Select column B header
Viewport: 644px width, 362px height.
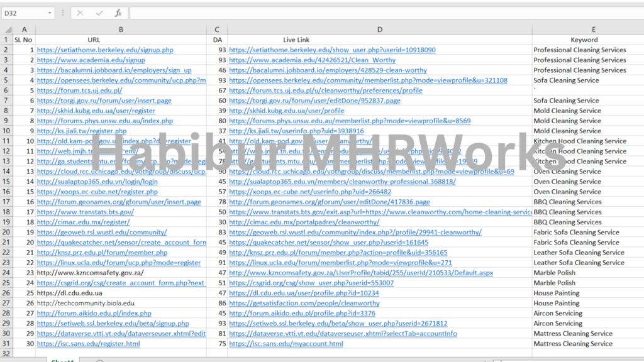tap(121, 30)
